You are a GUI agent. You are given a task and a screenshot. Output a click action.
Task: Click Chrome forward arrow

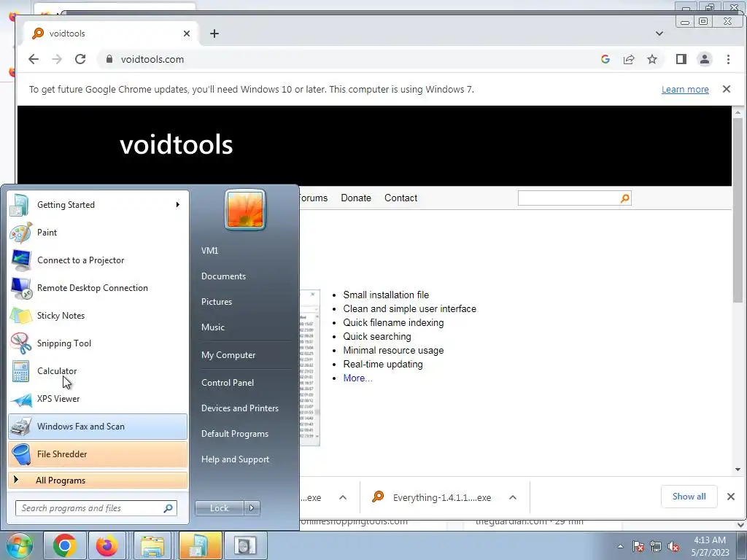pos(57,59)
